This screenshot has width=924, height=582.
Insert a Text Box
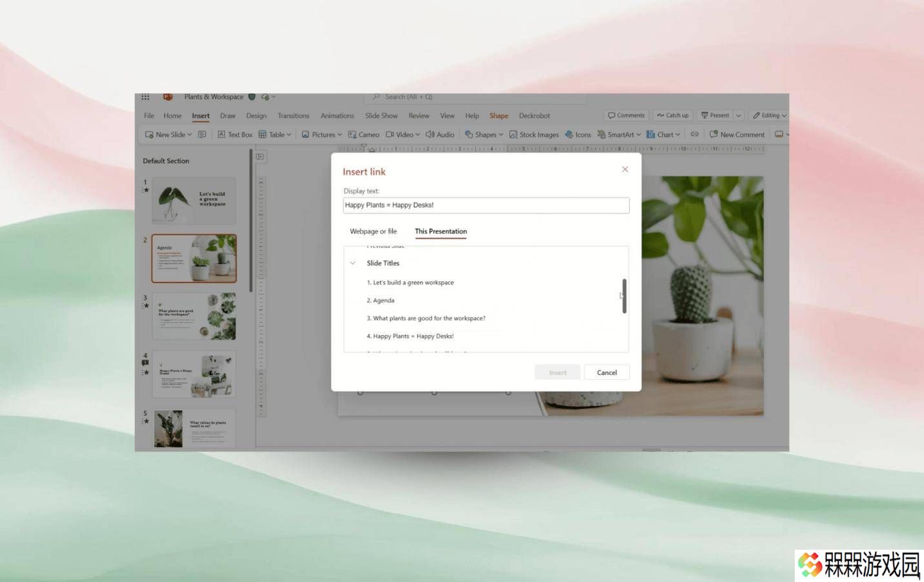click(x=235, y=135)
